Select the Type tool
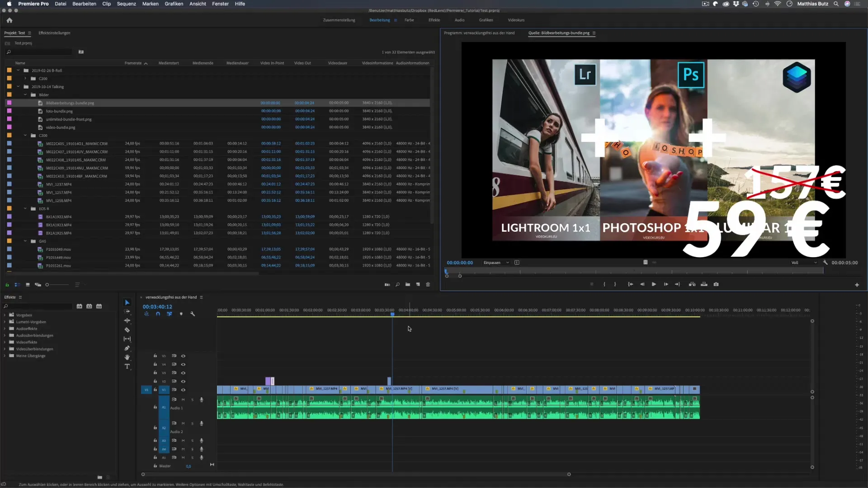868x488 pixels. point(127,366)
